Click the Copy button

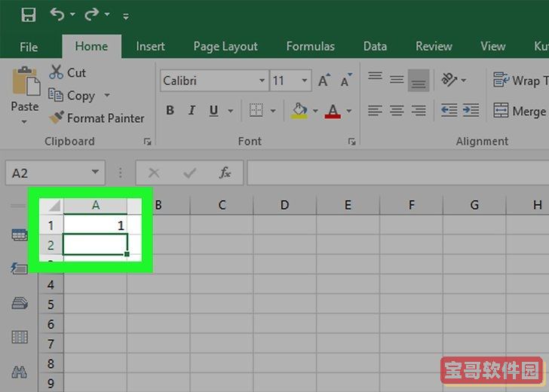[72, 96]
